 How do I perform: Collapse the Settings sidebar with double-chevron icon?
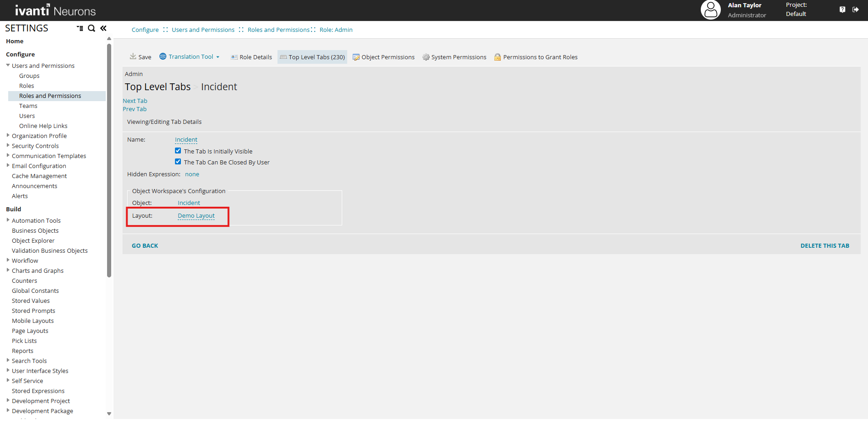coord(103,28)
